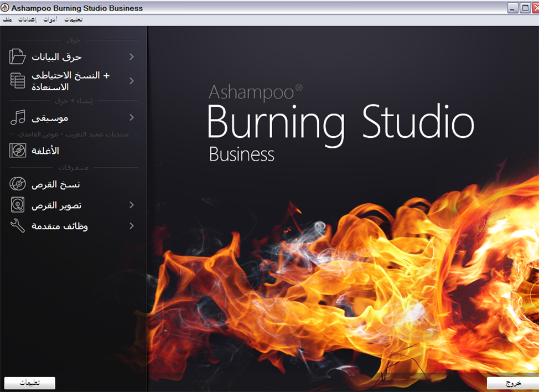Open the Help (تعليمات) menu in menu bar
Image resolution: width=539 pixels, height=392 pixels.
coord(73,19)
